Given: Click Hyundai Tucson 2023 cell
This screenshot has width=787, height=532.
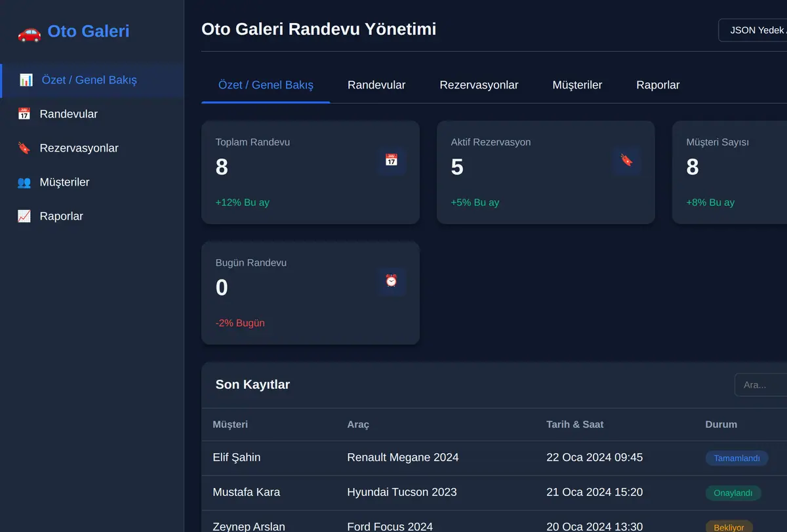Looking at the screenshot, I should pos(402,492).
